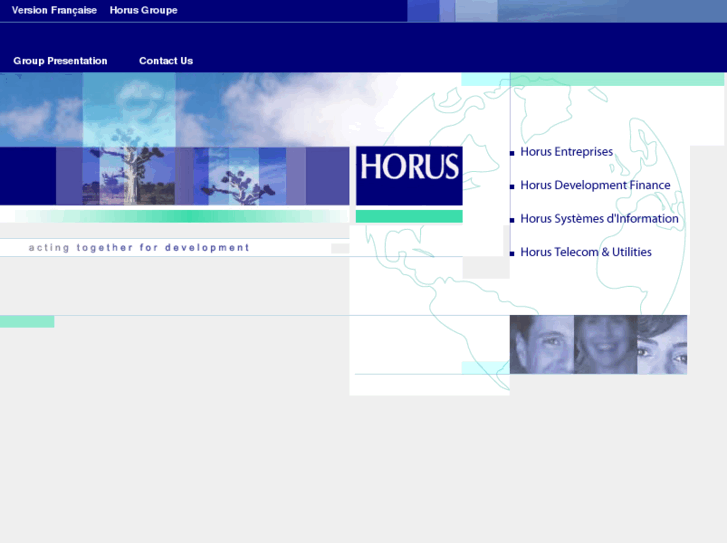The height and width of the screenshot is (545, 727).
Task: Click bullet beside Horus Entreprises
Action: pyautogui.click(x=512, y=154)
